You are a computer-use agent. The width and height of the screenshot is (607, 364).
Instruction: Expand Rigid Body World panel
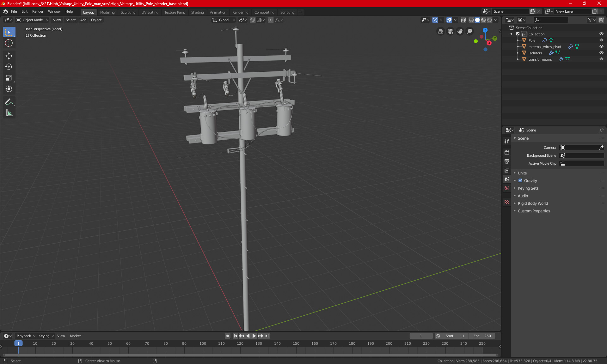click(x=533, y=203)
